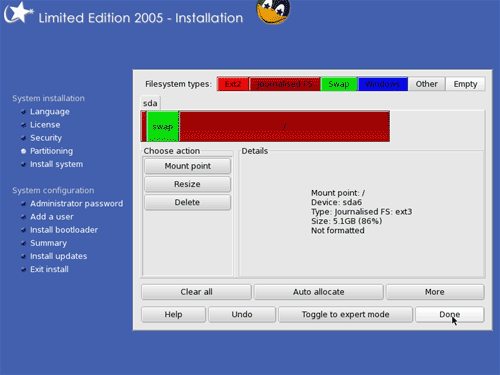The width and height of the screenshot is (500, 375).
Task: Click the Size: 5.1GB (86%) detail line
Action: pos(347,221)
